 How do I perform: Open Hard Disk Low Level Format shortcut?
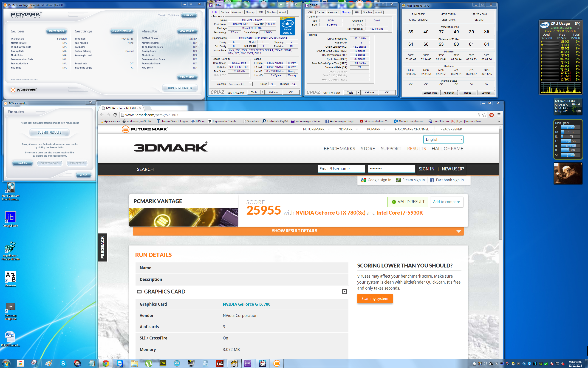pos(10,192)
